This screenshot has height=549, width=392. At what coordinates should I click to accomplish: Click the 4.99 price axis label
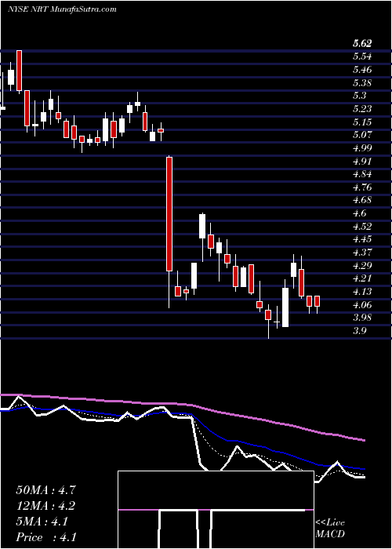tap(362, 148)
